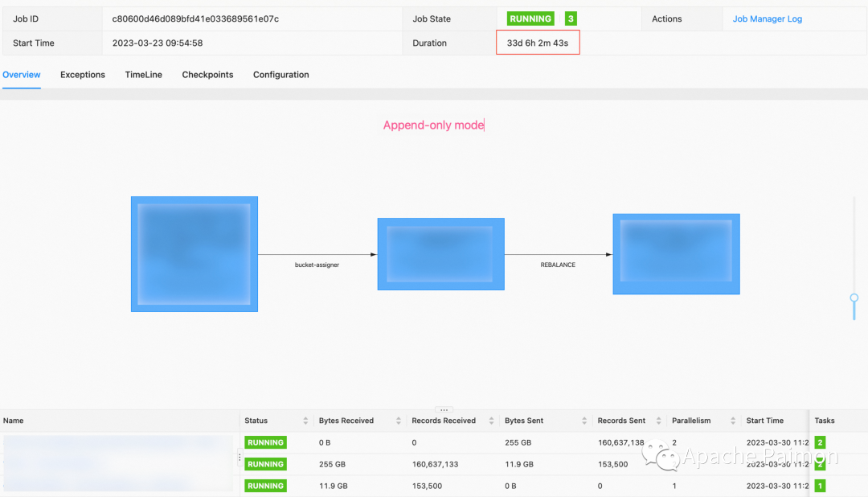
Task: Open the TimeLine tab
Action: [x=143, y=75]
